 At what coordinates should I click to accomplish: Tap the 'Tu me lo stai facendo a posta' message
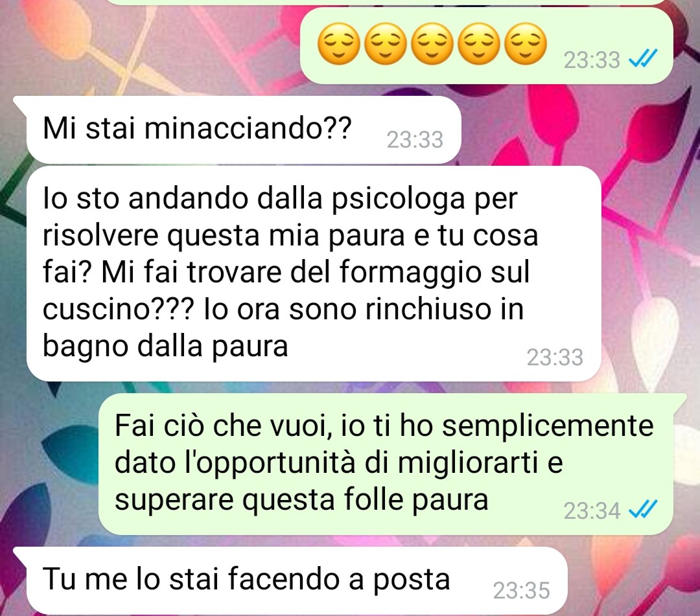[297, 580]
